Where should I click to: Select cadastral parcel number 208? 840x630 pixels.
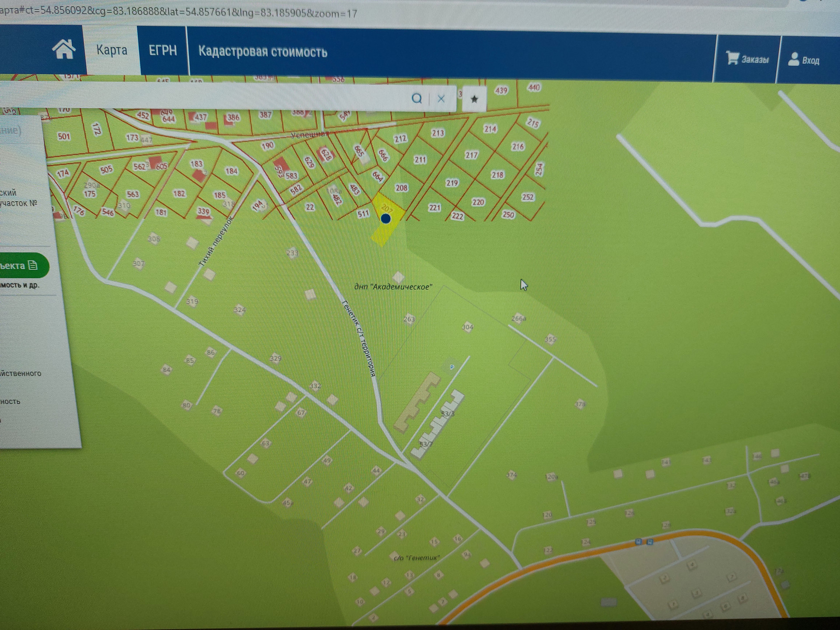coord(401,188)
